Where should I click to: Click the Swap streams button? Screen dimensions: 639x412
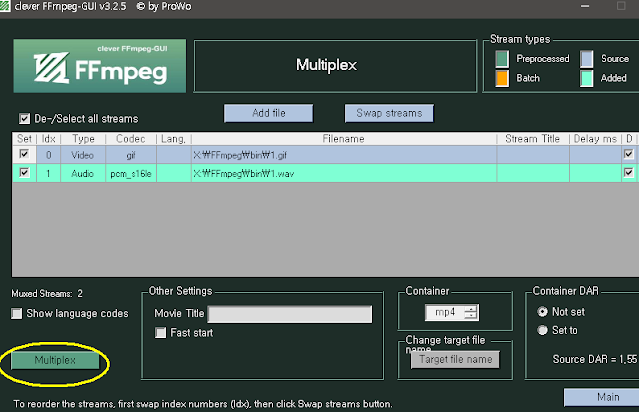(389, 113)
